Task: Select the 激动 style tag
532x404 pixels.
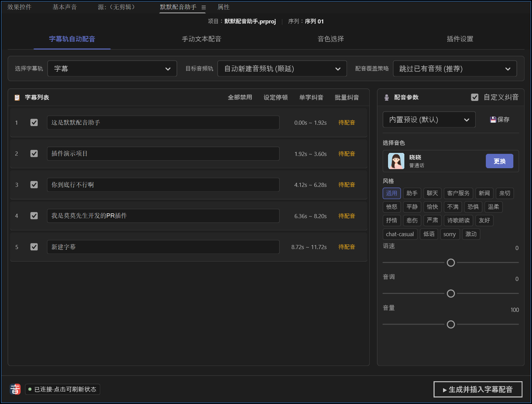Action: pyautogui.click(x=471, y=234)
